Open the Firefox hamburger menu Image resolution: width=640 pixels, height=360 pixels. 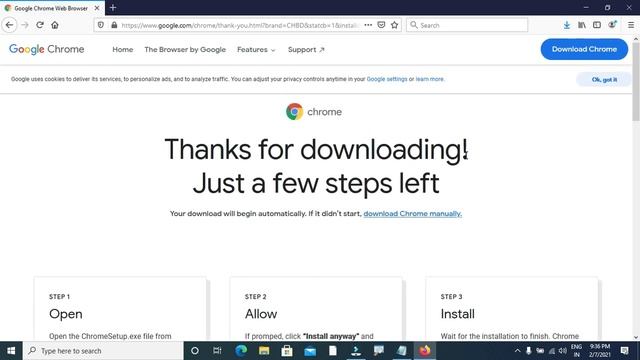pyautogui.click(x=631, y=25)
